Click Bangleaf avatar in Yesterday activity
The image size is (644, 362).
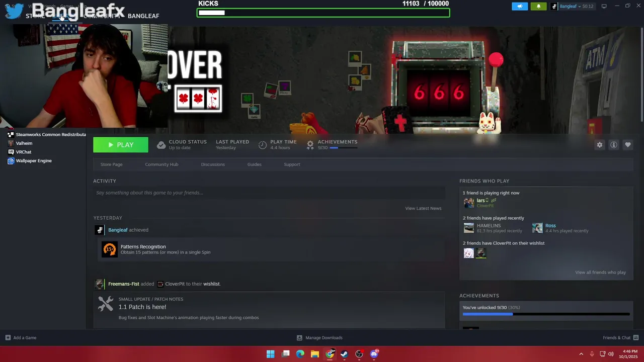[x=99, y=230]
